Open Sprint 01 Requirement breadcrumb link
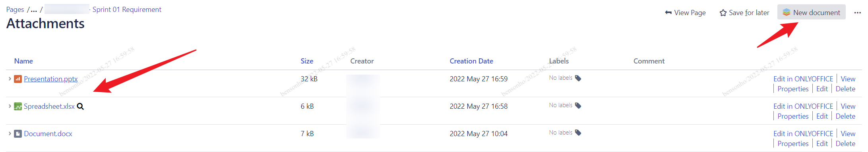 coord(127,10)
